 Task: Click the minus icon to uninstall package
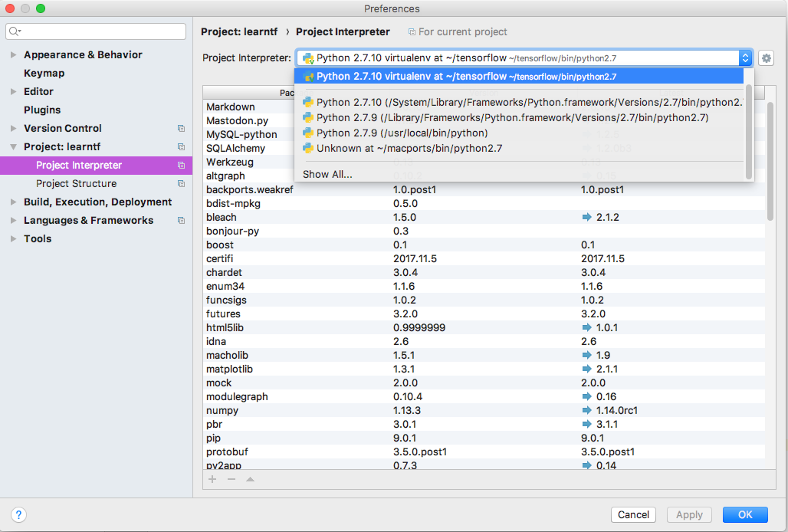click(231, 479)
